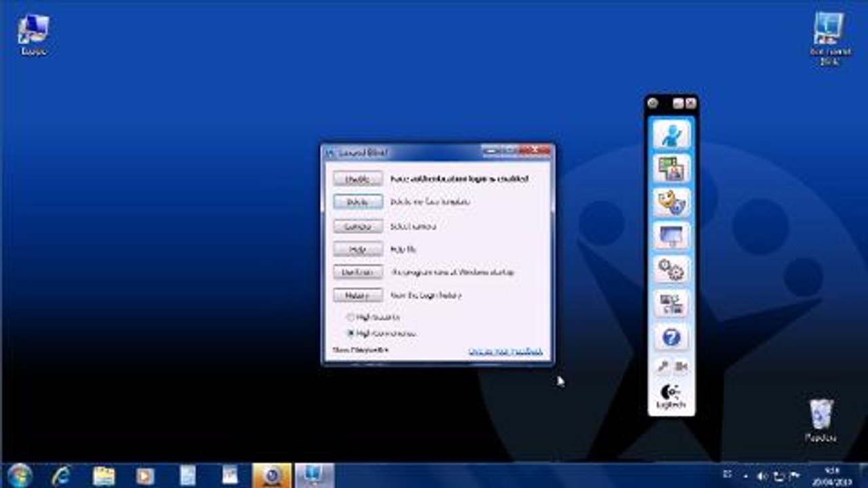868x488 pixels.
Task: Click the Windows startup description text
Action: (452, 272)
